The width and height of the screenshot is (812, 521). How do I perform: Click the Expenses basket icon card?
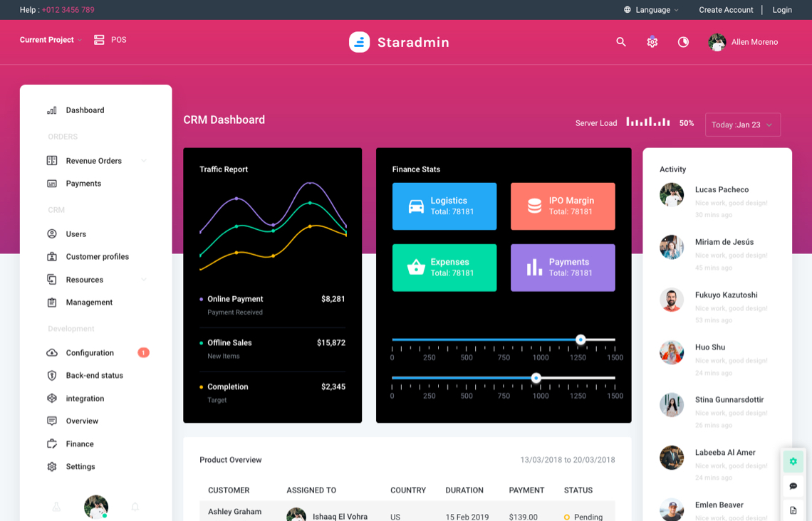click(x=444, y=268)
